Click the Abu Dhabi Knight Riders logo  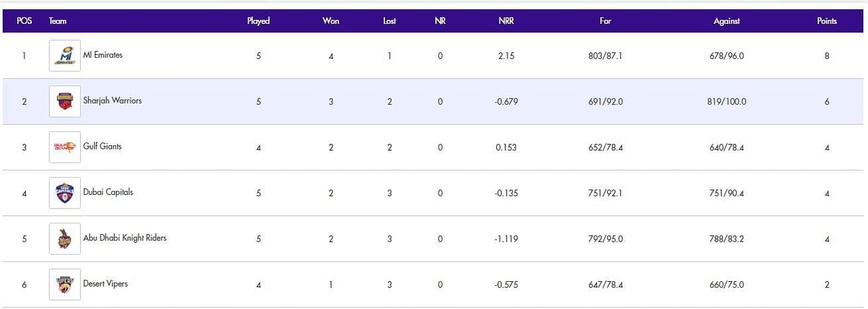(65, 239)
